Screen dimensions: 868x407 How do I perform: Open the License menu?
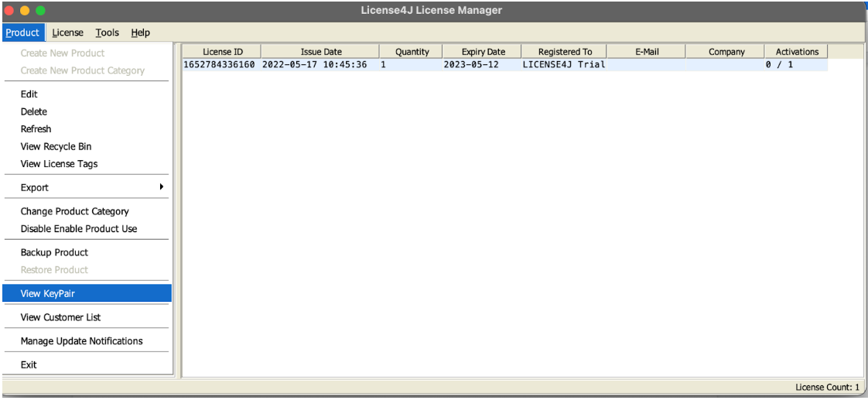[67, 32]
